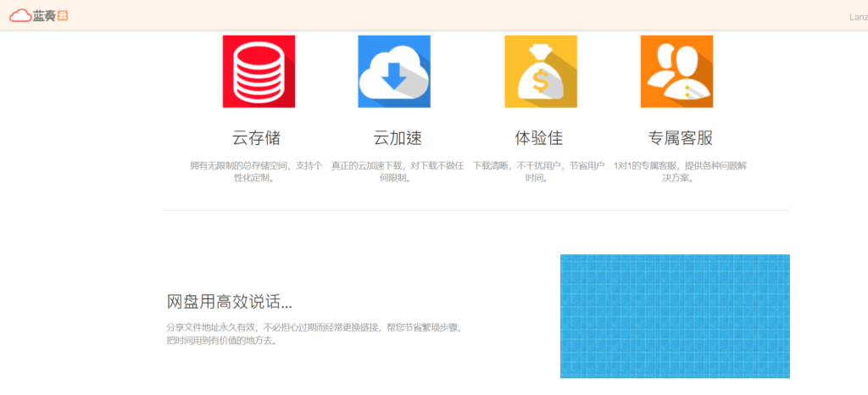Select the 体验佳 heading
The height and width of the screenshot is (395, 868).
pyautogui.click(x=538, y=137)
